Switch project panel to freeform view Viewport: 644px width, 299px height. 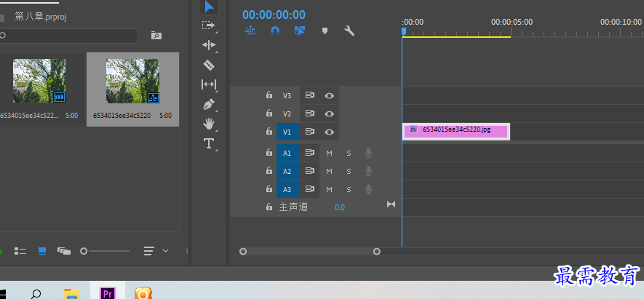pos(63,251)
